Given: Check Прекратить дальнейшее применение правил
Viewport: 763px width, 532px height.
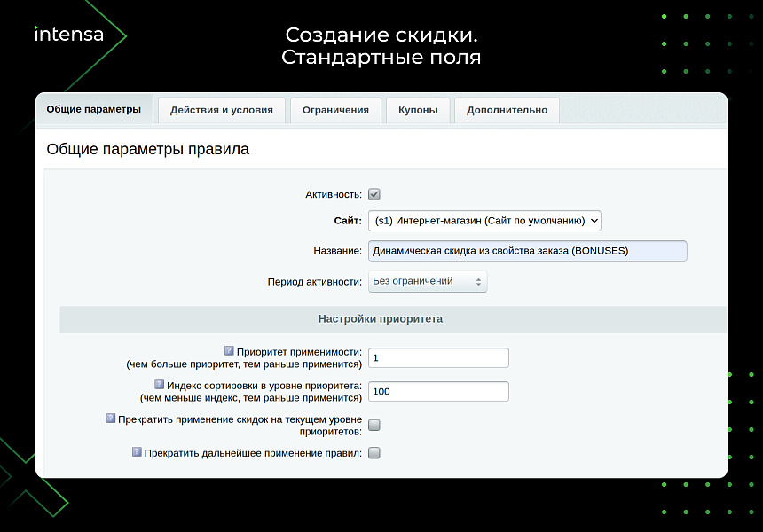Looking at the screenshot, I should pos(374,452).
